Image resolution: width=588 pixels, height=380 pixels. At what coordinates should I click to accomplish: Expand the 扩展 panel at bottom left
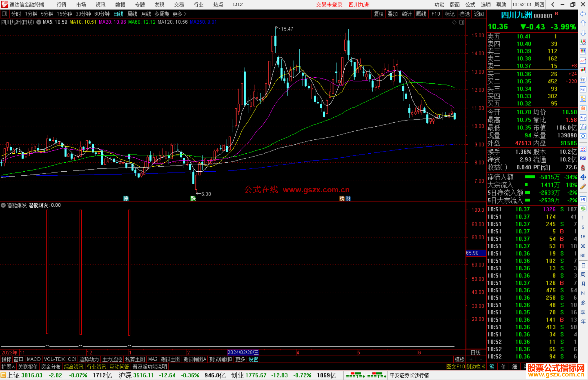pyautogui.click(x=8, y=367)
